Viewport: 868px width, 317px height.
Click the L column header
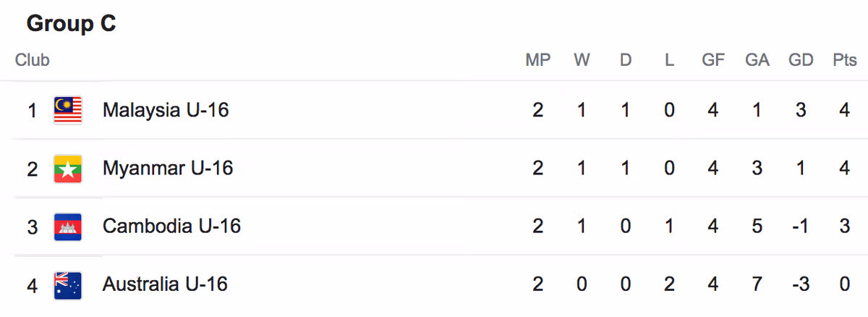(x=669, y=60)
